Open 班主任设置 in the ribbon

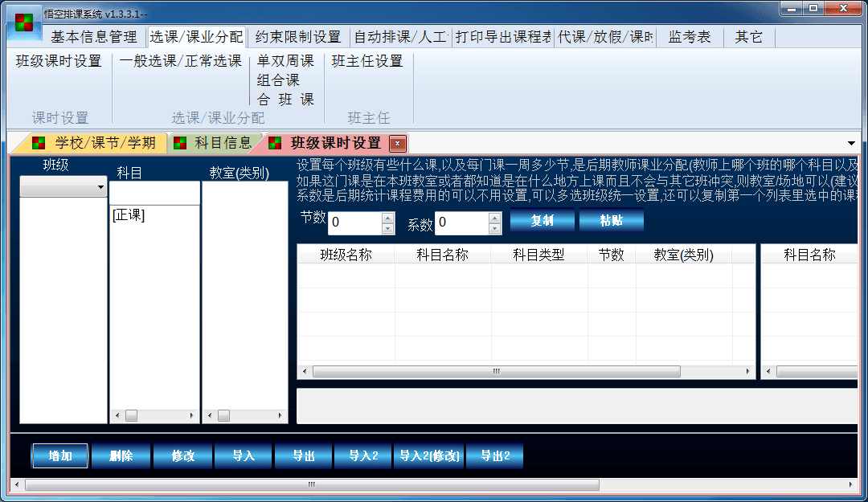(x=367, y=61)
